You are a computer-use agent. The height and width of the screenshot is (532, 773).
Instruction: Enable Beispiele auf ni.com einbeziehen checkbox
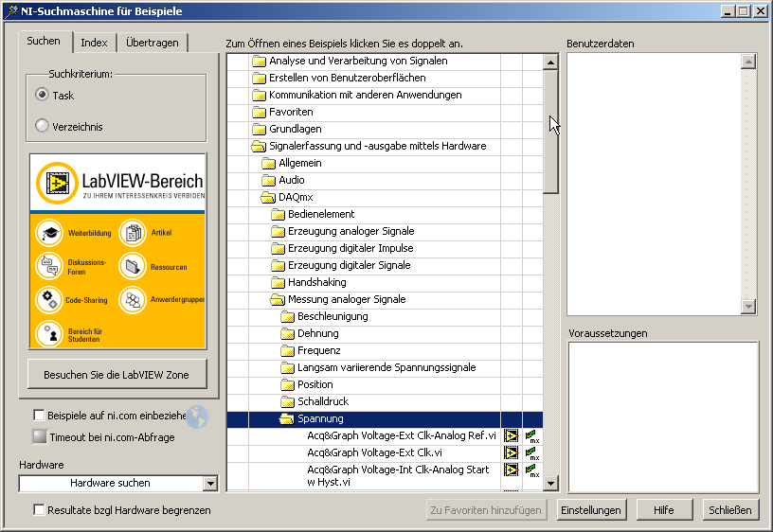coord(39,416)
